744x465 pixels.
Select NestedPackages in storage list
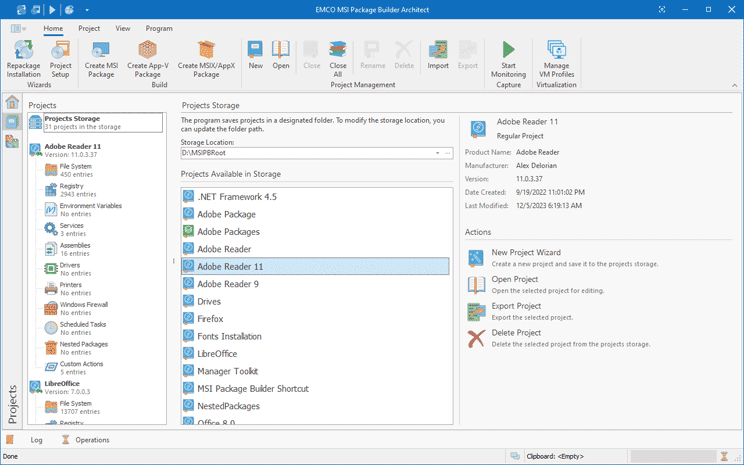pos(316,406)
